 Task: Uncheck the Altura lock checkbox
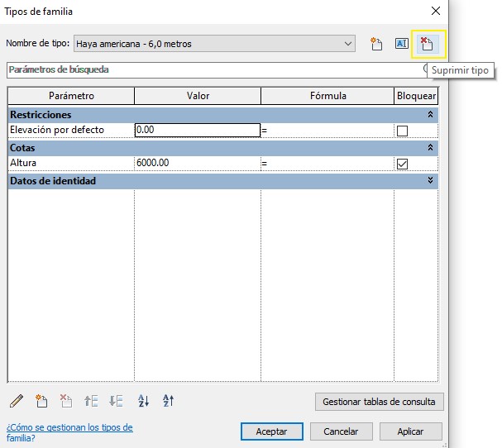coord(402,164)
